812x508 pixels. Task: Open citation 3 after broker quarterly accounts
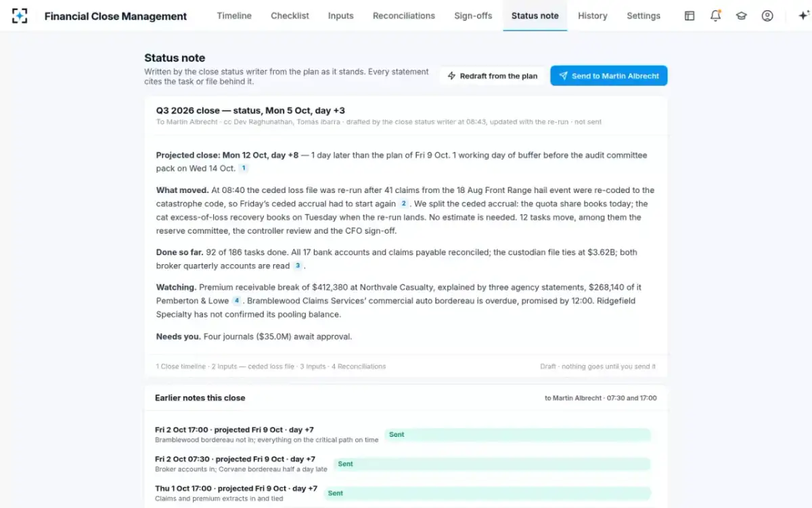click(298, 266)
